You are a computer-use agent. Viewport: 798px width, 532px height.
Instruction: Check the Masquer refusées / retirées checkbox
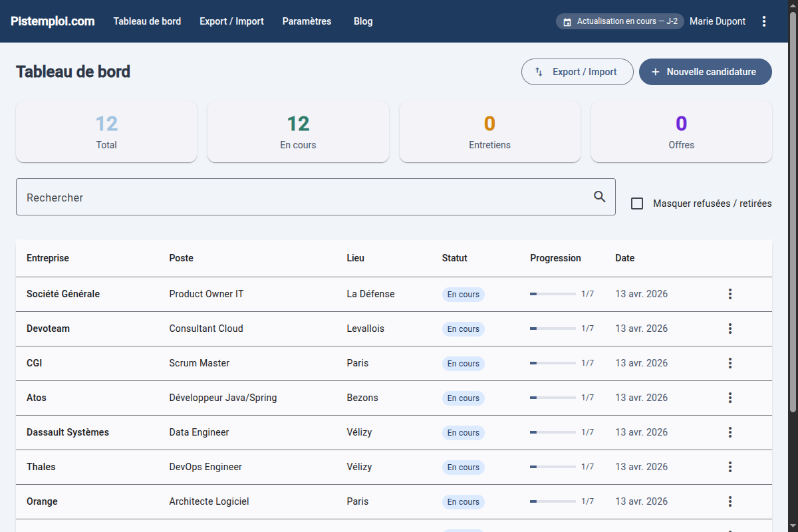[x=637, y=203]
